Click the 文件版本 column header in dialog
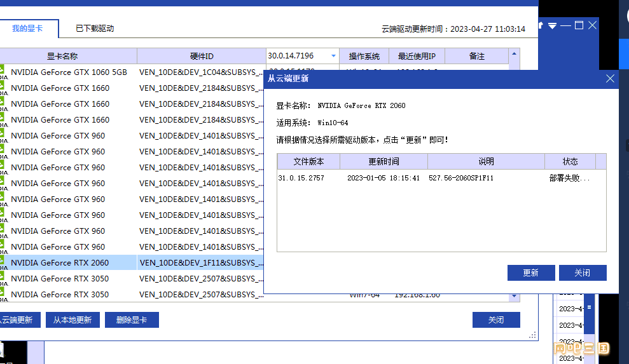Screen dimensions: 629x364 click(308, 161)
